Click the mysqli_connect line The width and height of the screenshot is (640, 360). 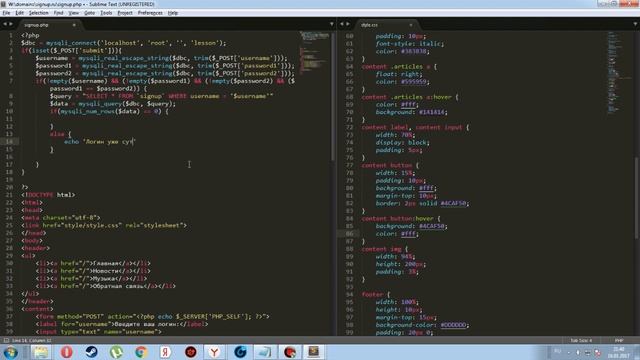pos(124,43)
